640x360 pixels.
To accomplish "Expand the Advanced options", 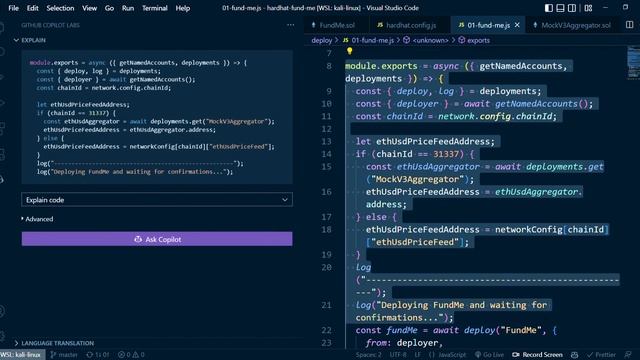I will click(37, 219).
